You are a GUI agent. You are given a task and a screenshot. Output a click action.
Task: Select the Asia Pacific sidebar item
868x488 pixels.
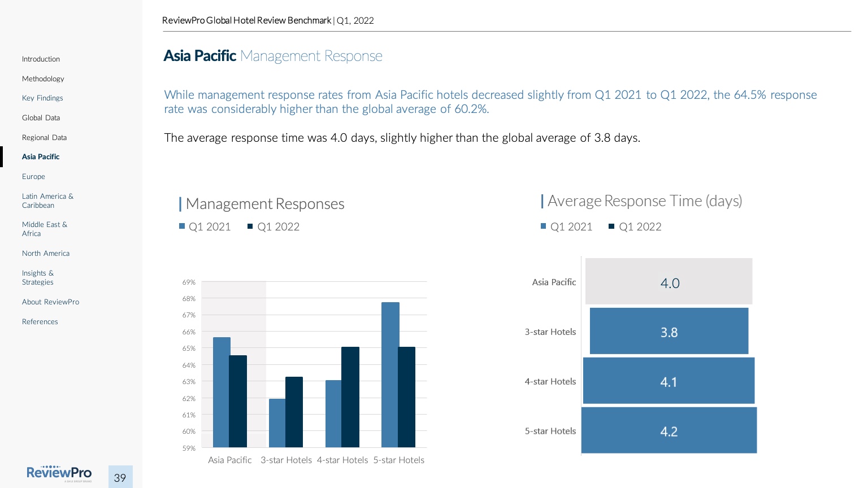41,157
